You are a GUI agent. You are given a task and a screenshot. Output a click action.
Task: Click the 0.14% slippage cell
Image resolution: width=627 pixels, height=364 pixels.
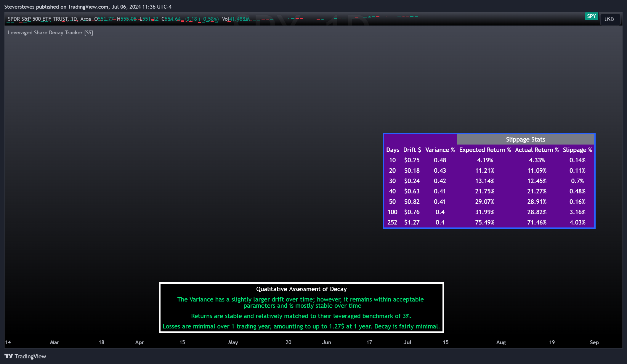(x=577, y=160)
